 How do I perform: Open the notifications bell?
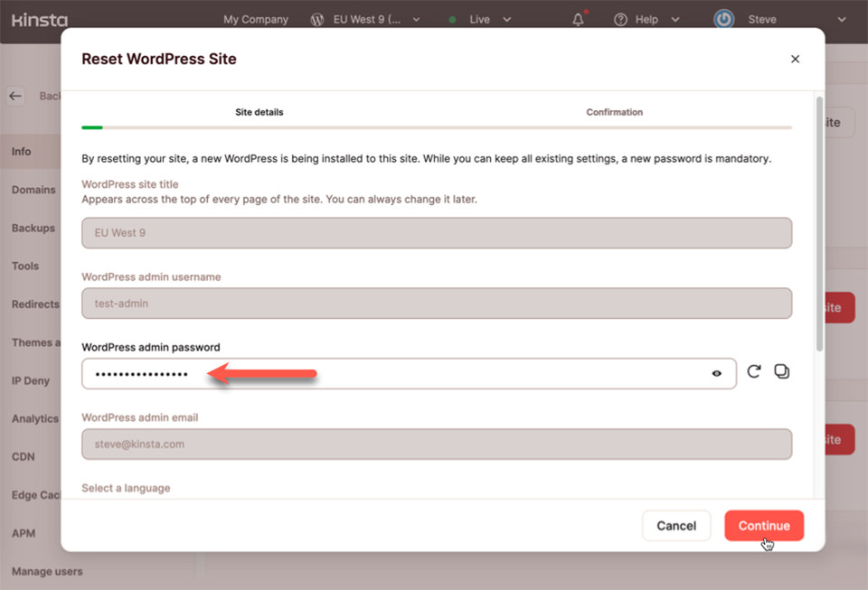[577, 20]
